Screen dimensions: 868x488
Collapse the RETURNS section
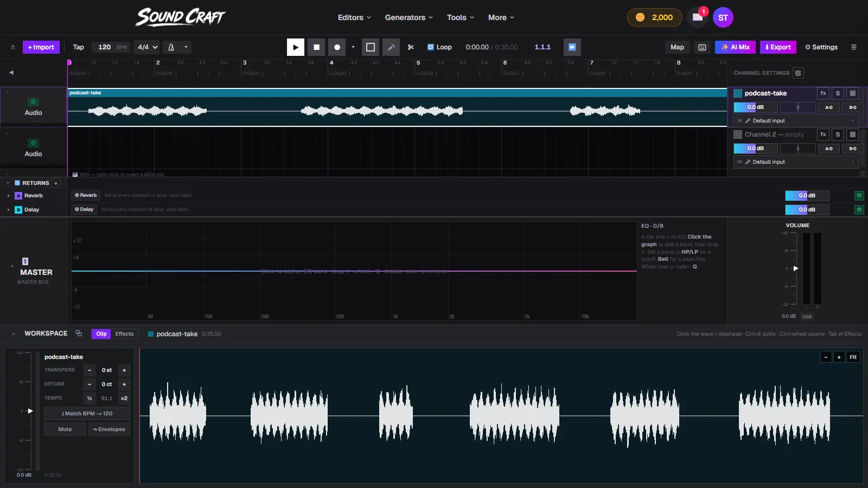coord(8,183)
